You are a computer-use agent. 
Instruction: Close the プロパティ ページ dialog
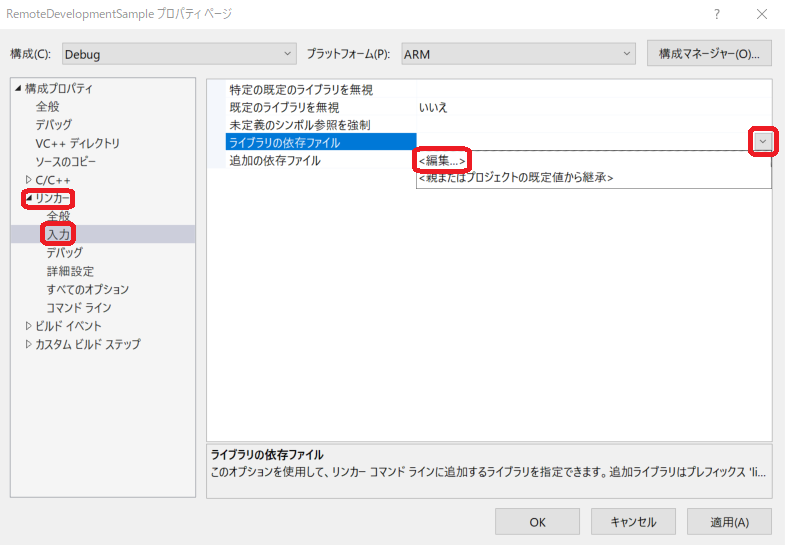click(x=761, y=14)
